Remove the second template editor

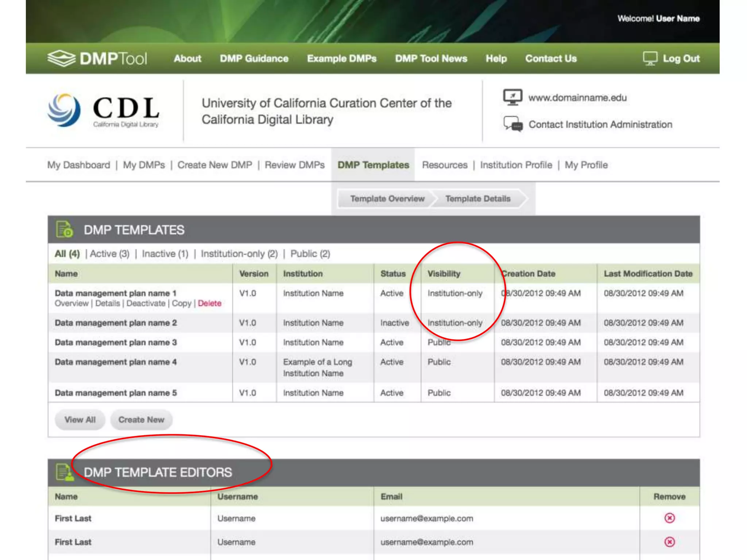click(x=669, y=542)
